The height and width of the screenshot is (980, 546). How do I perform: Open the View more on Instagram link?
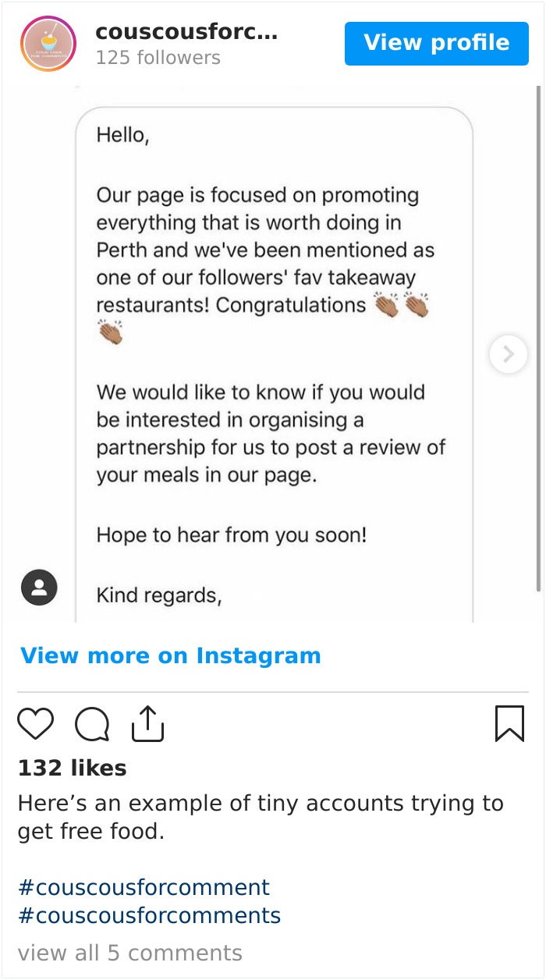[x=170, y=655]
